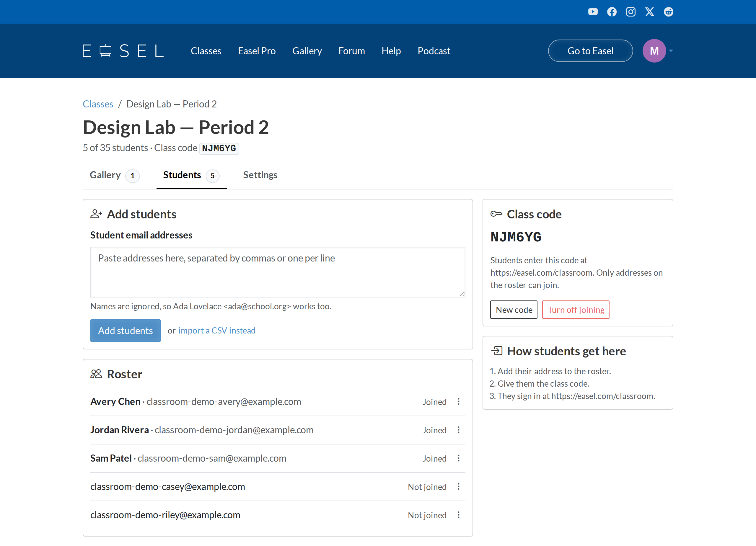Open the YouTube social icon
756x546 pixels.
[x=593, y=12]
